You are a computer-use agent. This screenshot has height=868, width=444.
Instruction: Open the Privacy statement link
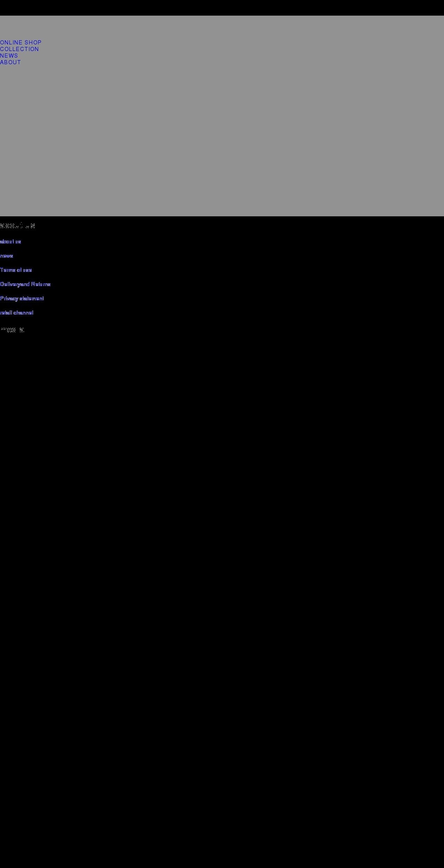(x=22, y=299)
